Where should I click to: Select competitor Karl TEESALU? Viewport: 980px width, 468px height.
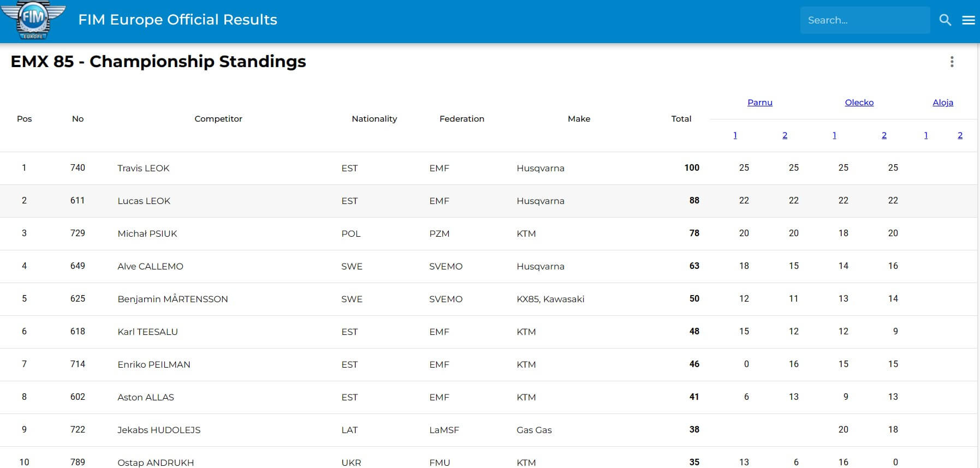(147, 332)
